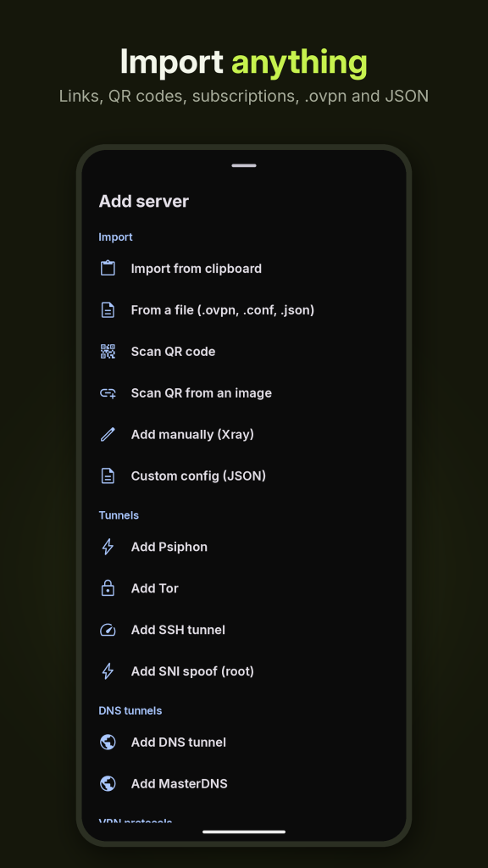Click the speedometer icon beside Add SSH tunnel
The width and height of the screenshot is (488, 868).
108,630
